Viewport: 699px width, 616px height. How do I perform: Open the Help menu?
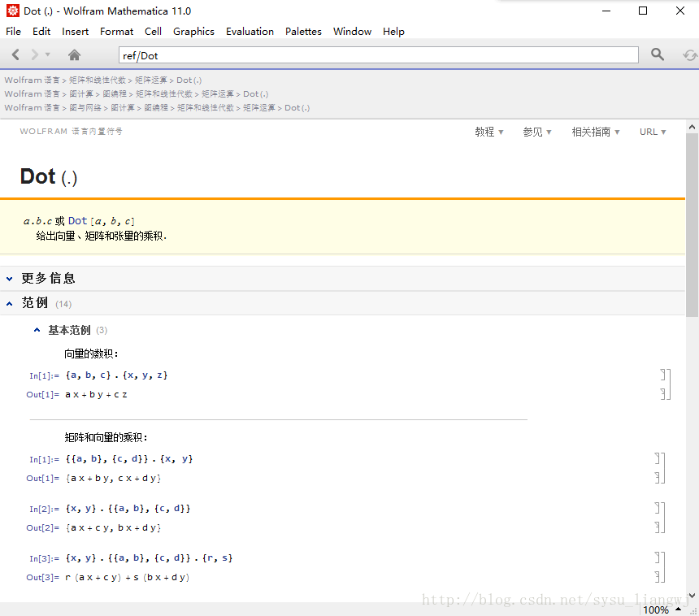pyautogui.click(x=393, y=31)
